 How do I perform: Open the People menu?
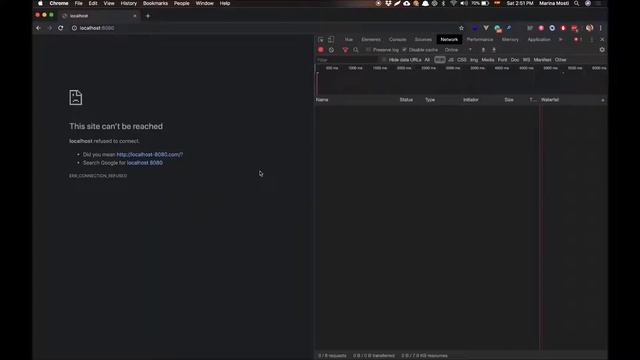click(x=182, y=3)
